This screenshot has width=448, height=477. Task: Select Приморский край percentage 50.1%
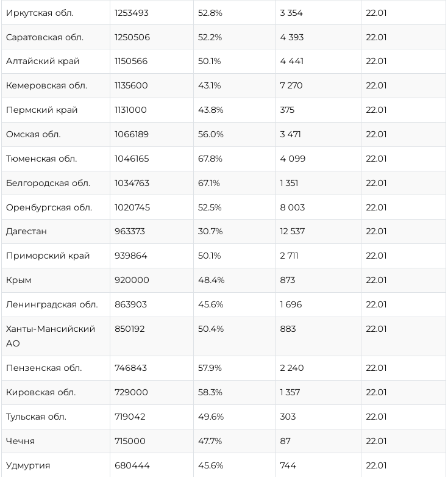coord(210,256)
